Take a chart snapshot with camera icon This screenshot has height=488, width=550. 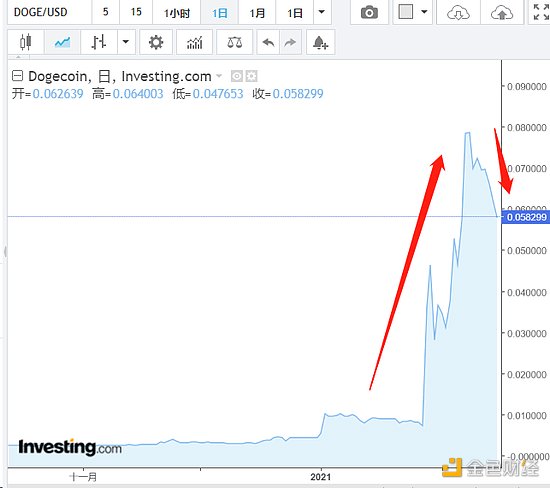tap(369, 13)
